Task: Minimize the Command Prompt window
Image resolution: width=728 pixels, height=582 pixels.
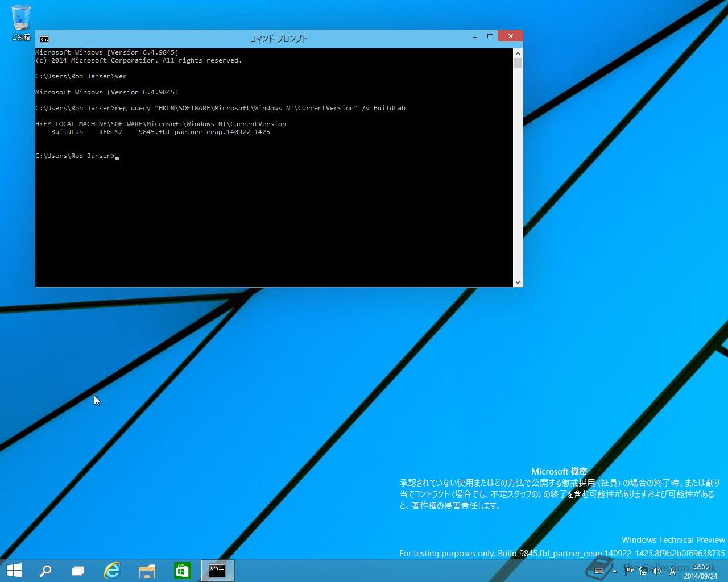Action: point(474,37)
